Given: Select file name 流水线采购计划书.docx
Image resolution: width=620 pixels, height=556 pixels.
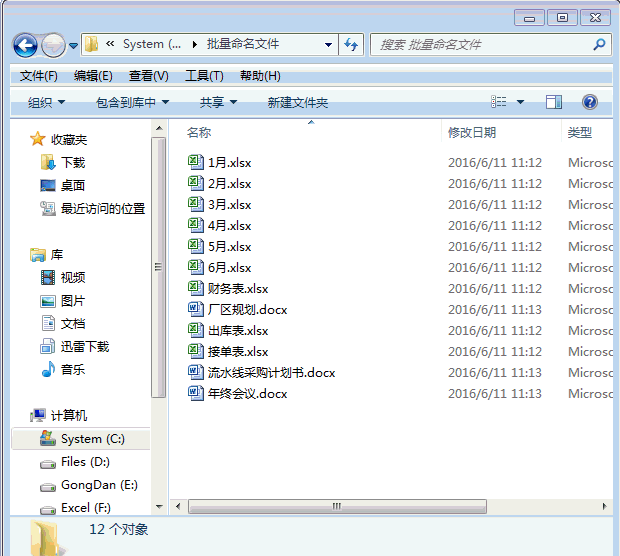Looking at the screenshot, I should click(272, 373).
